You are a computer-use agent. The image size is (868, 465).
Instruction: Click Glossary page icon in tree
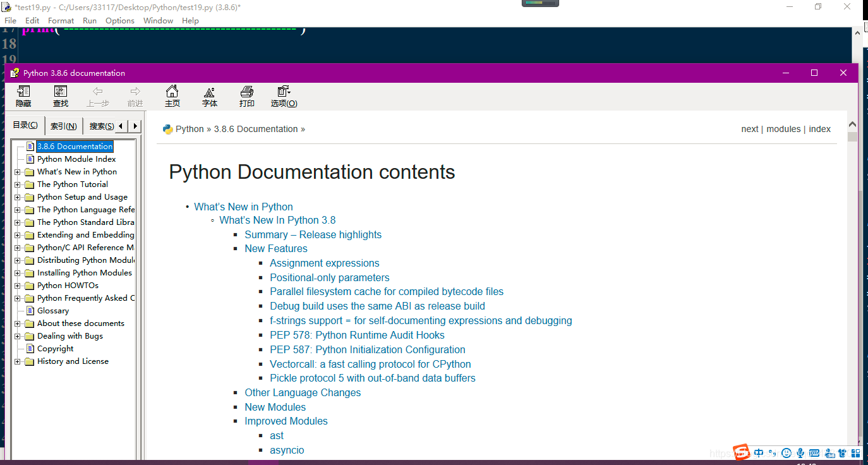[30, 310]
